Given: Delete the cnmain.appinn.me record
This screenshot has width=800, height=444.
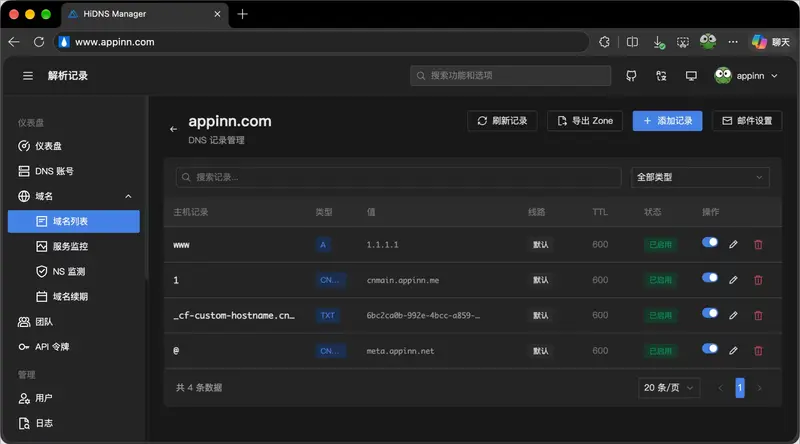Looking at the screenshot, I should click(758, 280).
